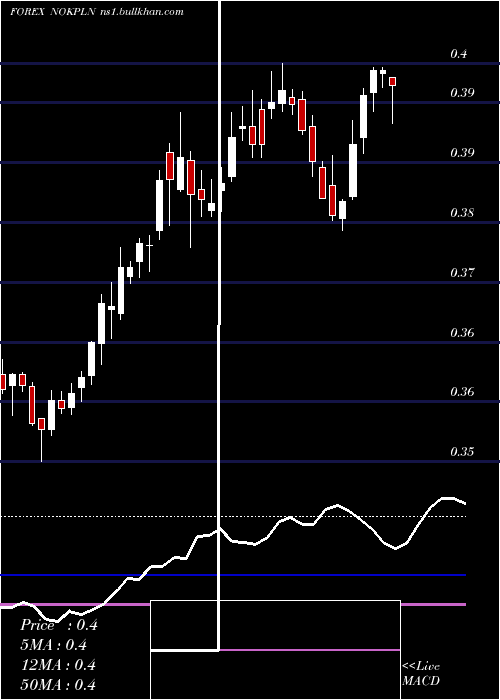Screen dimensions: 500x700
Task: Click the 0.37 price axis label
Action: coord(462,272)
